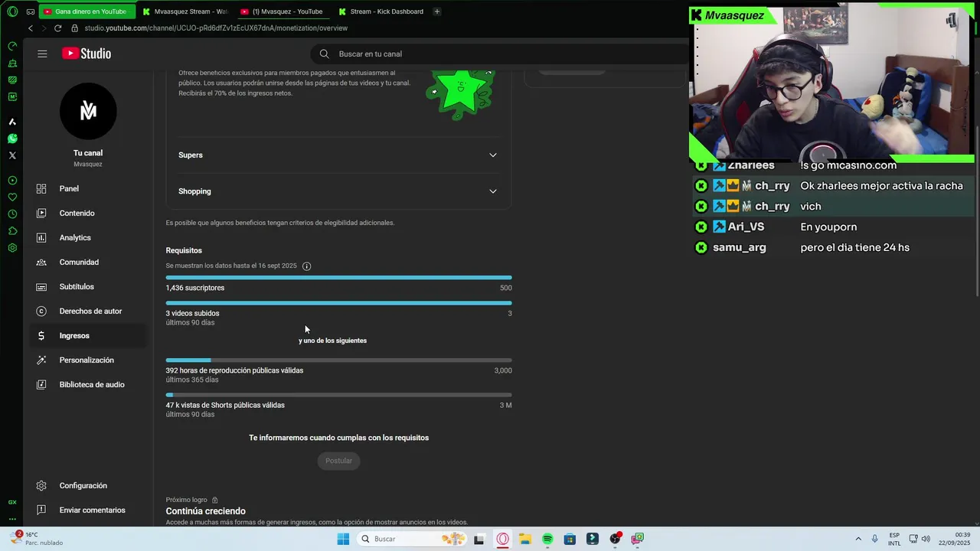Click the horas de reproducción progress bar
980x551 pixels.
pos(338,360)
